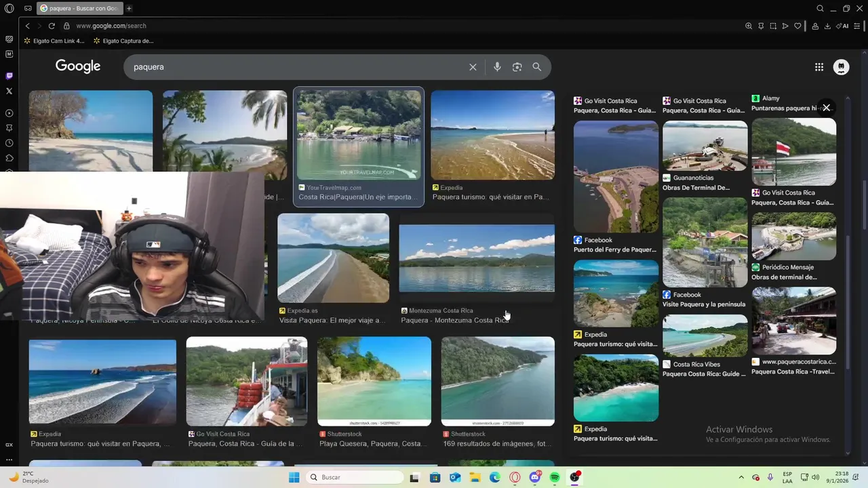Open the Easy Setup sliders icon
Viewport: 868px width, 488px height.
point(858,26)
